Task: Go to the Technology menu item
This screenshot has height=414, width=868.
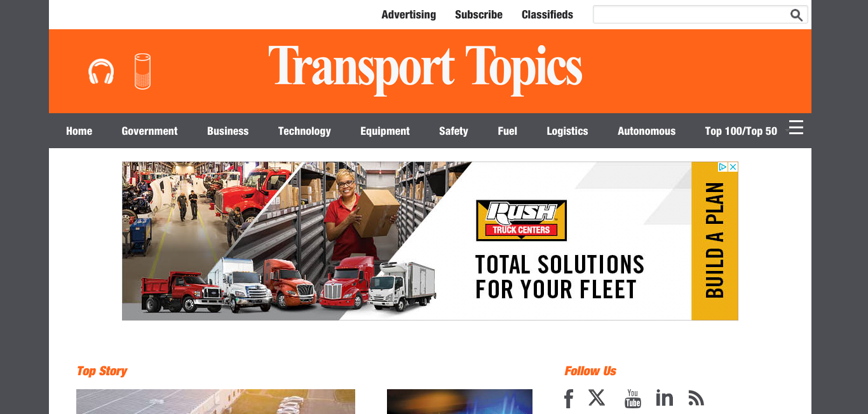Action: click(304, 131)
